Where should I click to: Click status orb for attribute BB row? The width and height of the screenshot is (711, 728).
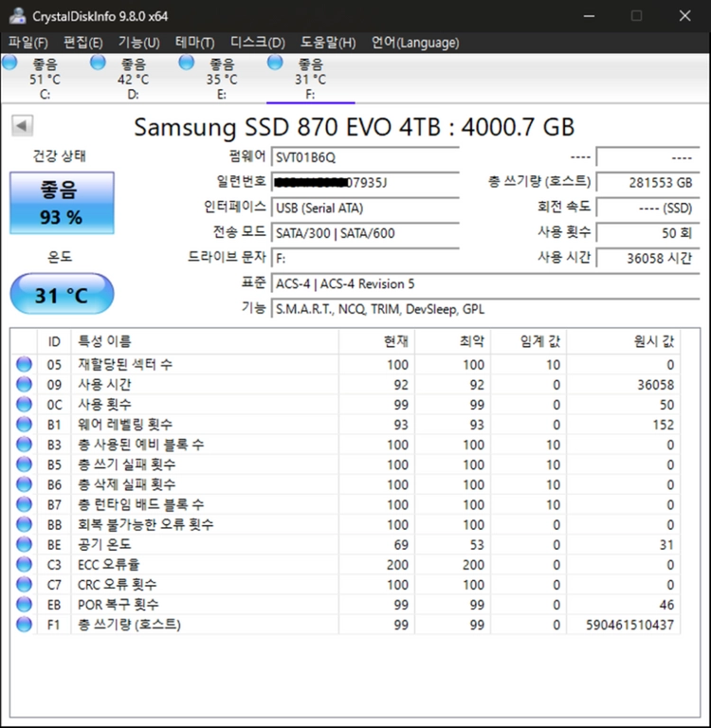click(24, 524)
